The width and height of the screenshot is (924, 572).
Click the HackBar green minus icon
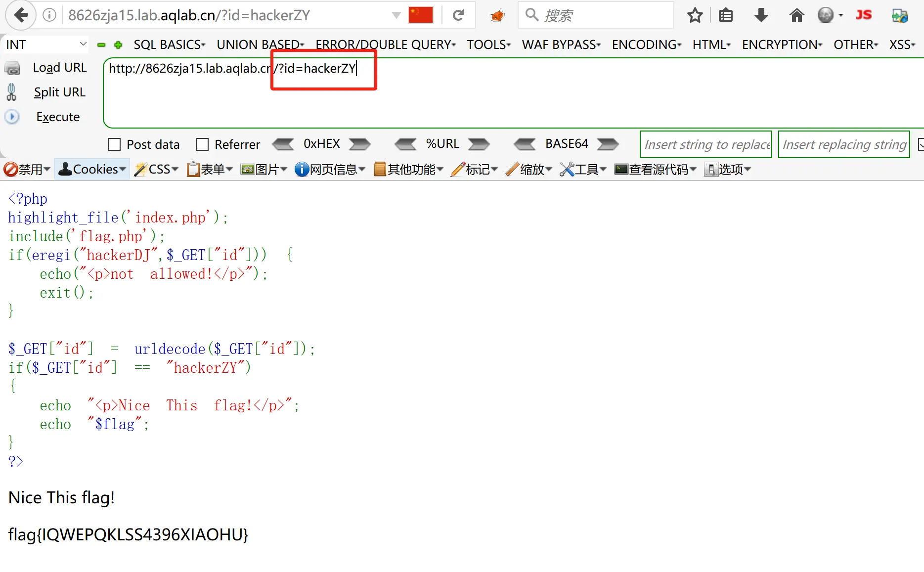coord(101,45)
